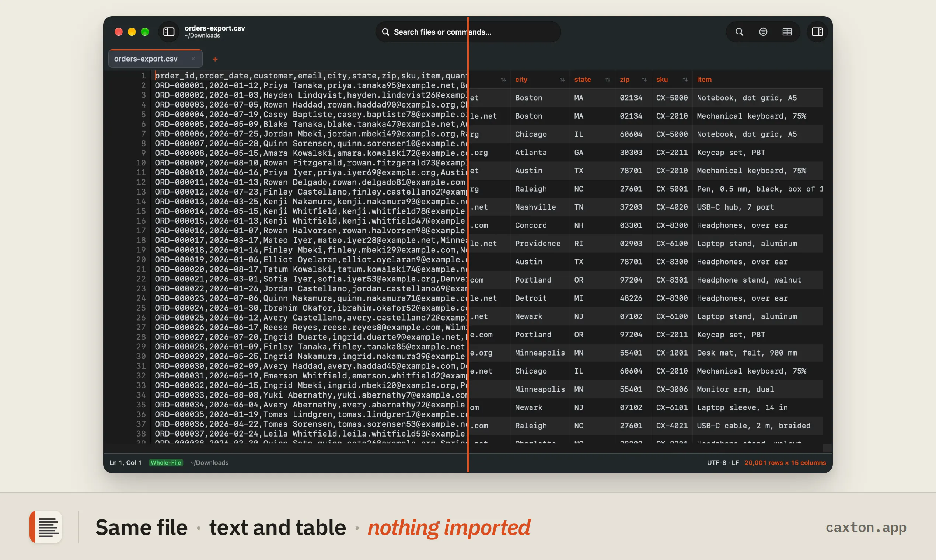Open the search magnifier in toolbar

tap(739, 32)
